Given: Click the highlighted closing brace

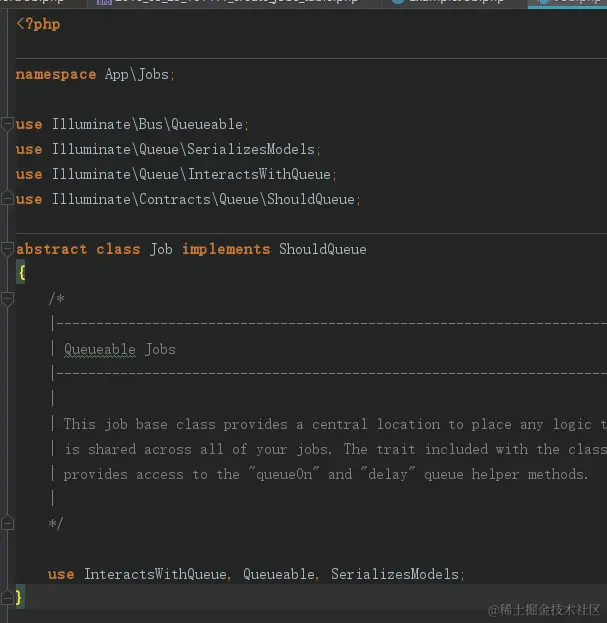Looking at the screenshot, I should tap(19, 596).
